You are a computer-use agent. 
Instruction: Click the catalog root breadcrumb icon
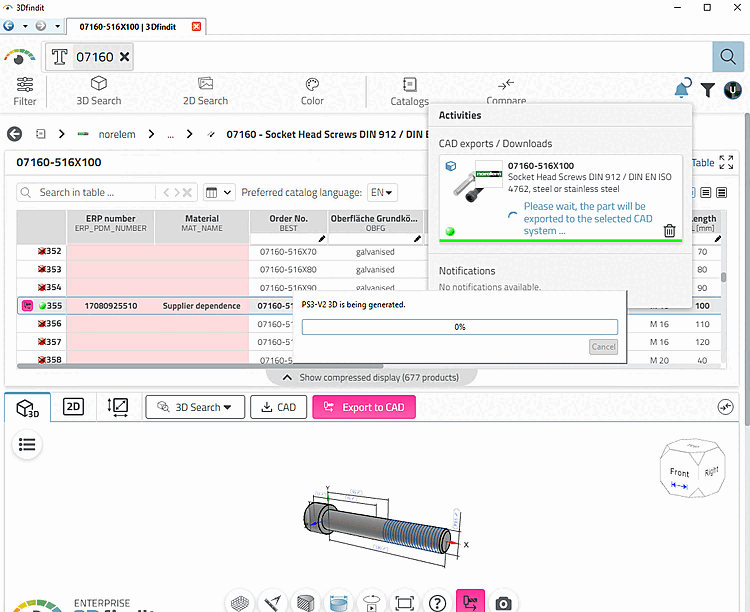point(41,134)
